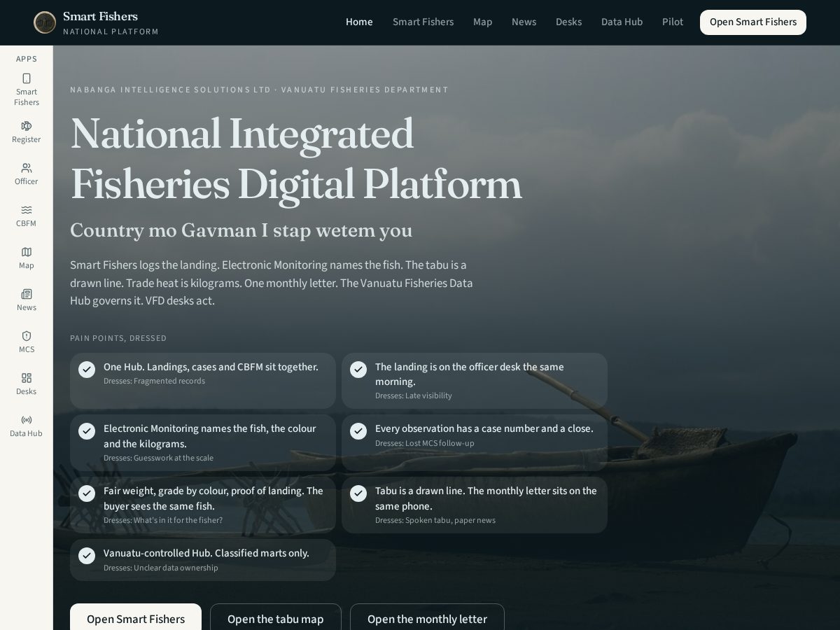Select News in top navigation
The height and width of the screenshot is (630, 840).
click(524, 22)
